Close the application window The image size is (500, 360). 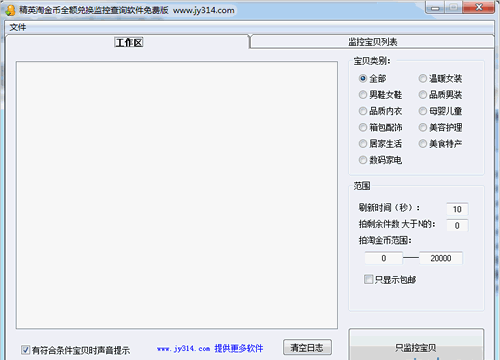pos(479,7)
